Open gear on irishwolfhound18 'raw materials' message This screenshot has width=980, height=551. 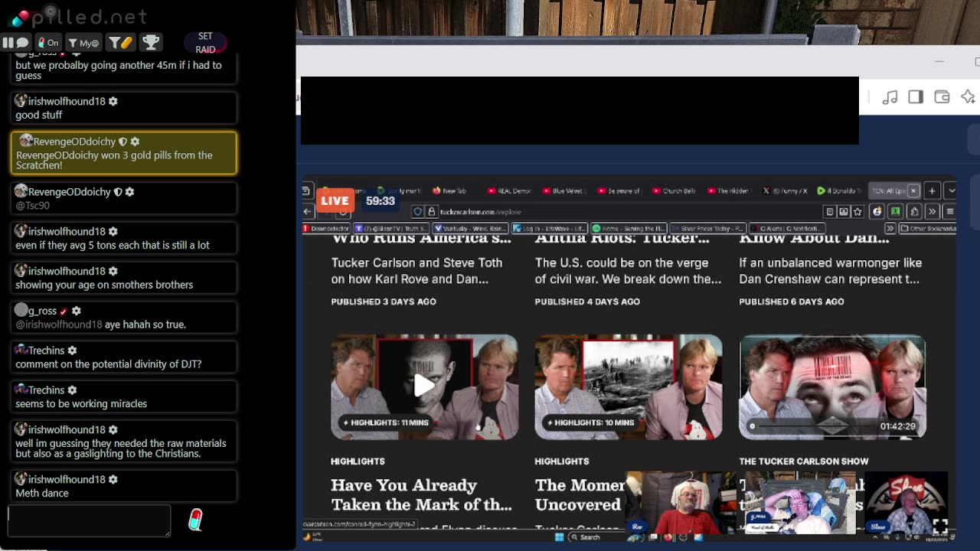(x=113, y=430)
